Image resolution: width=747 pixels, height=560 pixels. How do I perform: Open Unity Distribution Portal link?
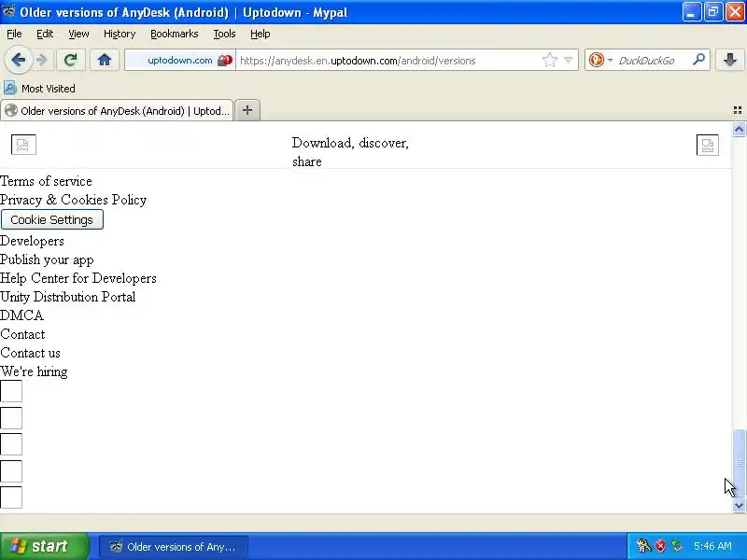pyautogui.click(x=67, y=297)
